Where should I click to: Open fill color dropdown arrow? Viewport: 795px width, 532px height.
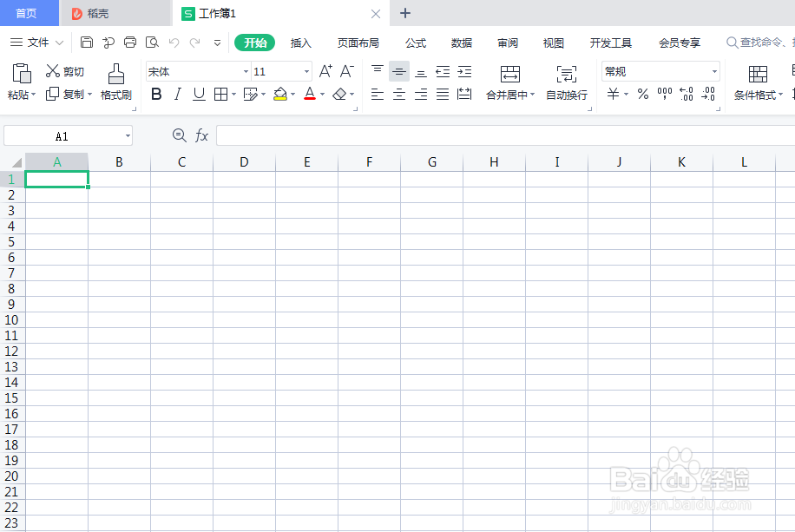(x=293, y=95)
